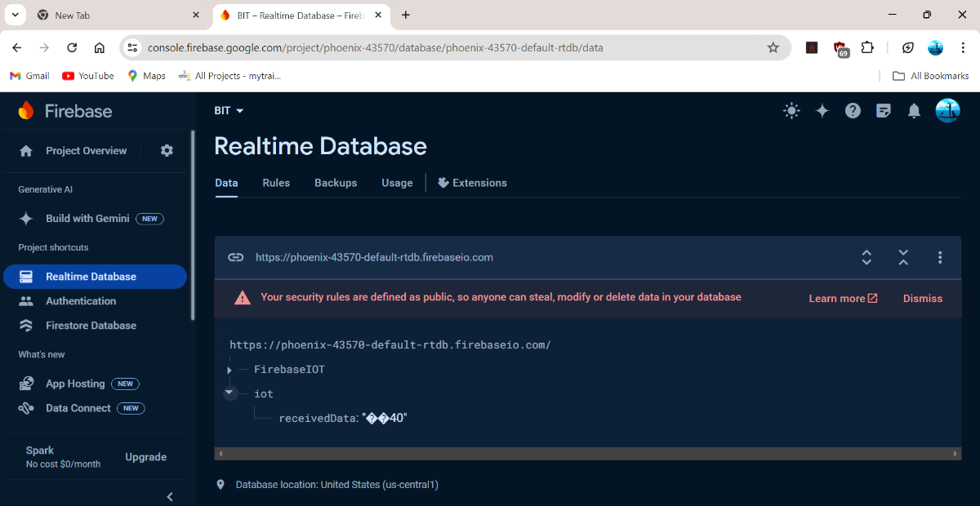
Task: Switch to the Usage tab
Action: [397, 183]
